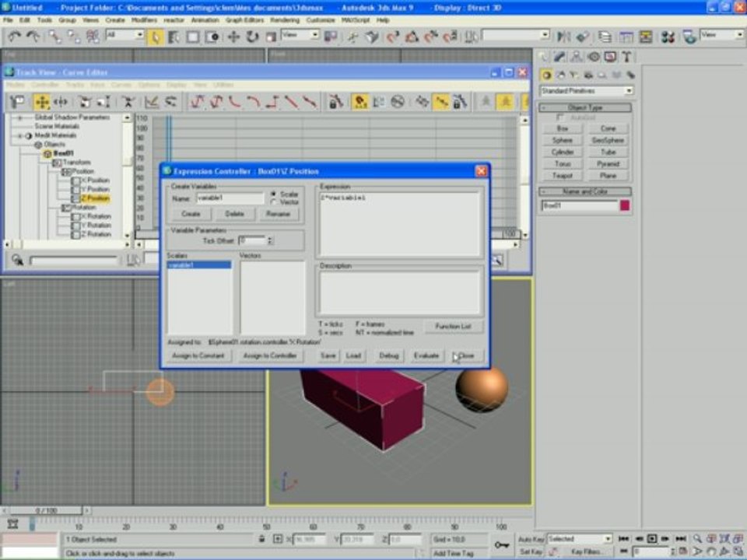Open the File menu

8,20
